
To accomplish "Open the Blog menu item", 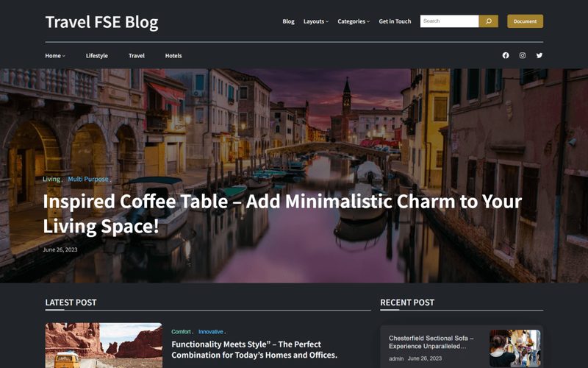I will click(288, 21).
